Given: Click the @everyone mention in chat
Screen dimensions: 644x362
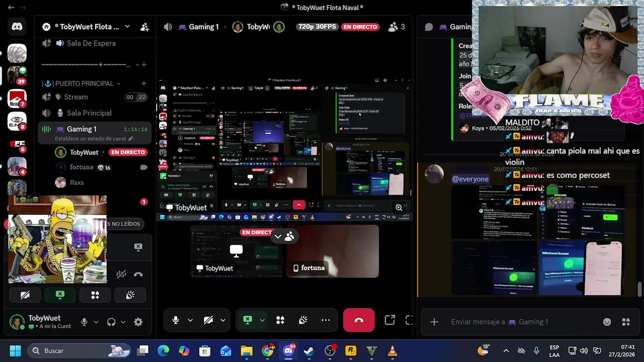Looking at the screenshot, I should click(470, 179).
